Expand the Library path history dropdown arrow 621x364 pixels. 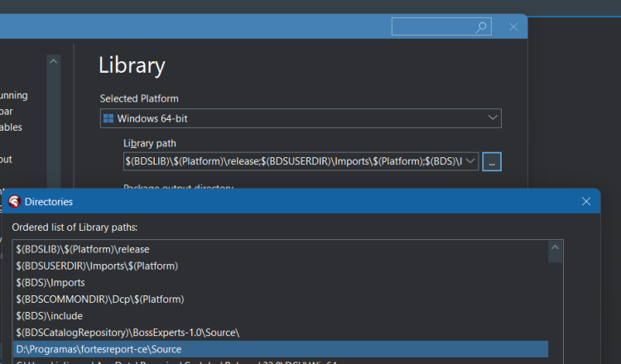pyautogui.click(x=470, y=161)
